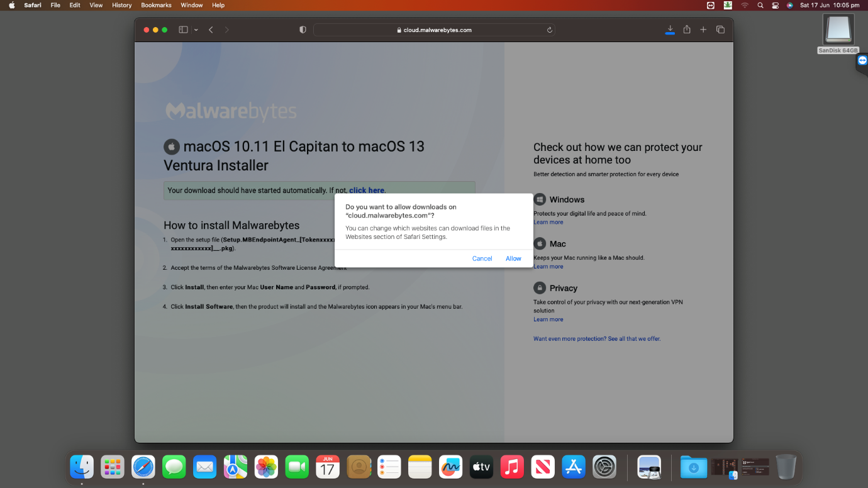This screenshot has width=868, height=488.
Task: Open the History menu
Action: click(x=122, y=5)
